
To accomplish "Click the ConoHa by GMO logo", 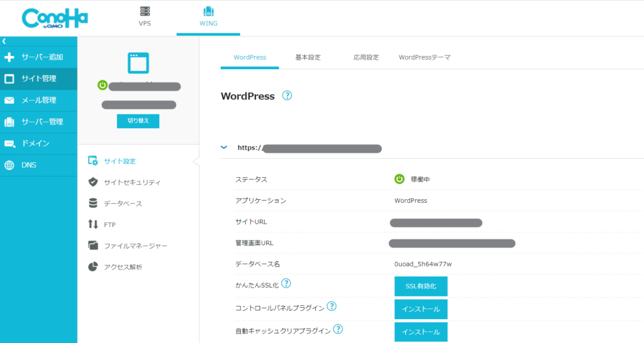I will pos(55,18).
